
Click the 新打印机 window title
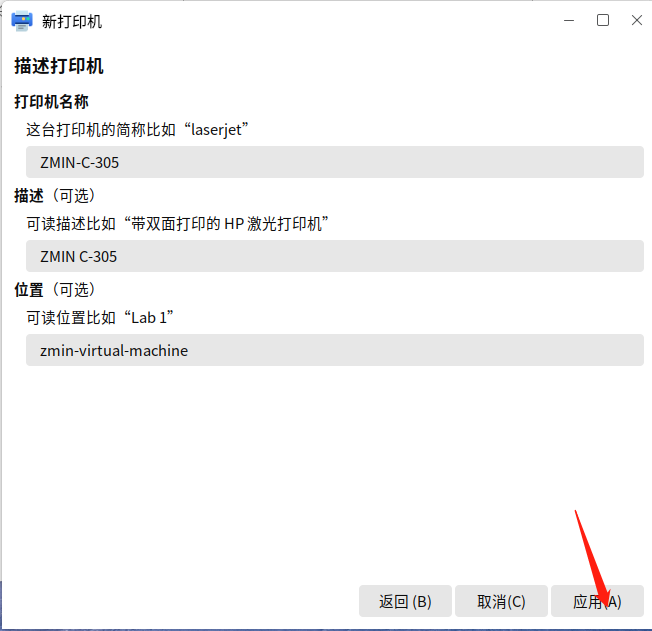pos(72,21)
